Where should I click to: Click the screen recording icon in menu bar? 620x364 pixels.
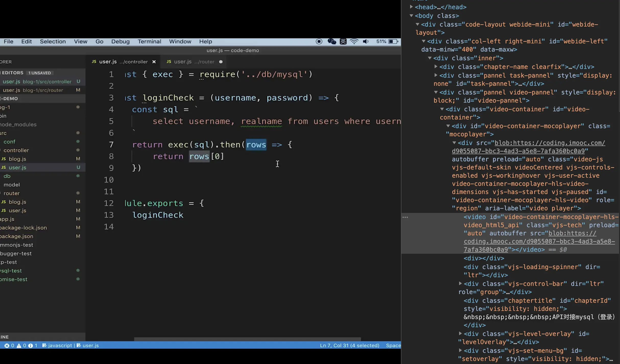click(319, 41)
